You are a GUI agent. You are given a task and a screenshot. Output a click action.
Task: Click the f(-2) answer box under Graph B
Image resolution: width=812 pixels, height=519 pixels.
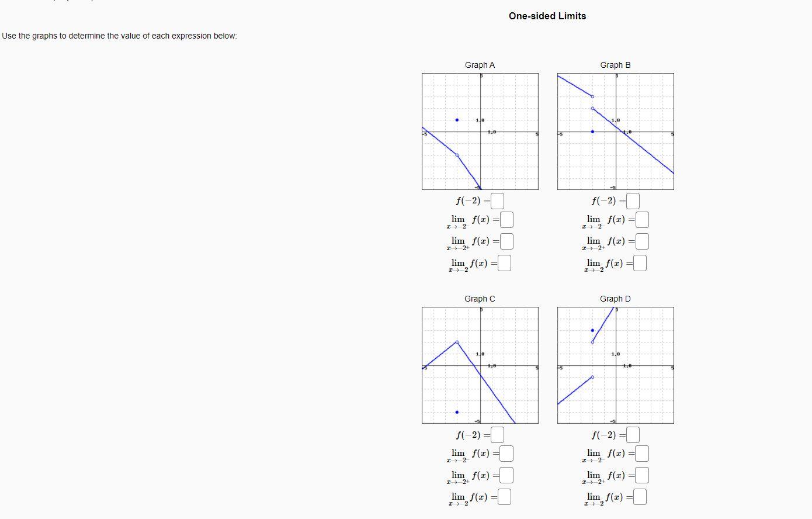click(631, 200)
